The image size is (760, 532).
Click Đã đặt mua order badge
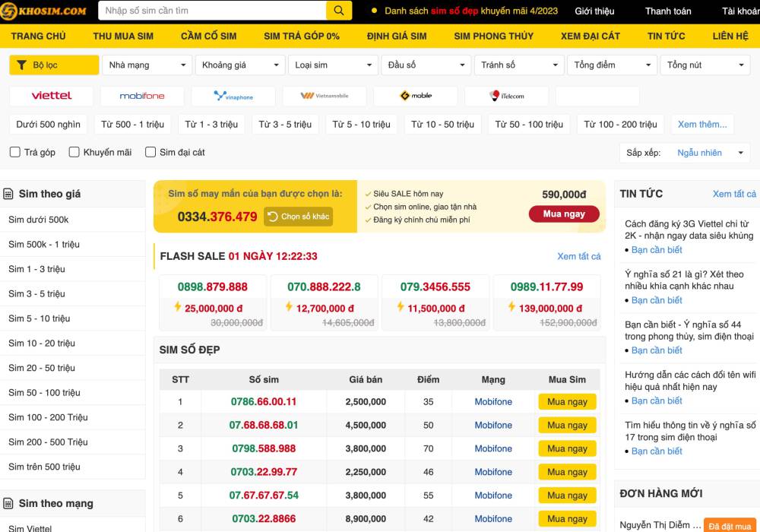pos(730,526)
